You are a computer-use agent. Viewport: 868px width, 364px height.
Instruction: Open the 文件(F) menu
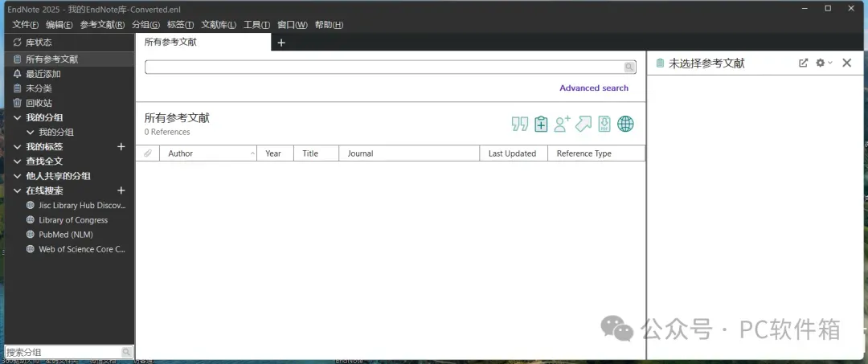26,25
